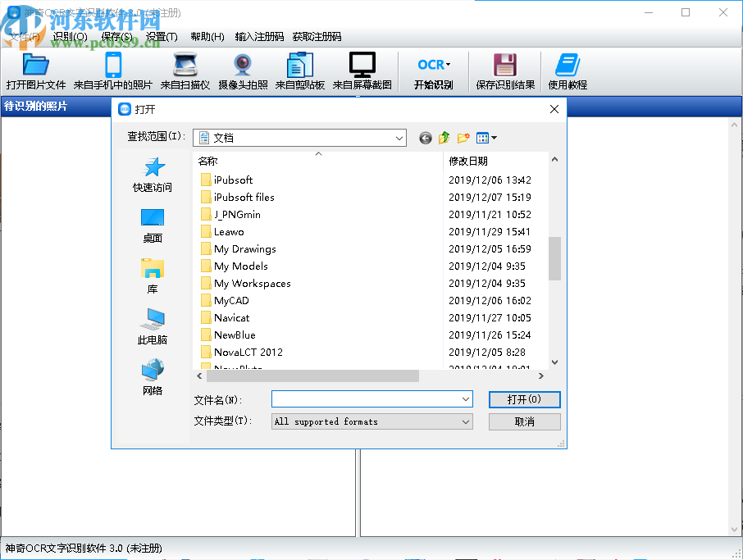Expand the Look In folder dropdown
Screen dimensions: 743x560
399,138
